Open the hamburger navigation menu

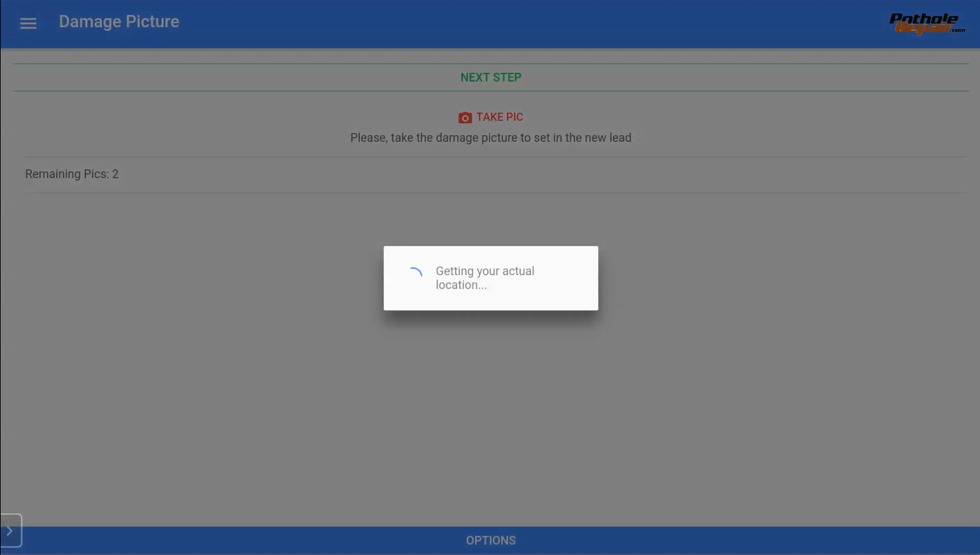[28, 23]
